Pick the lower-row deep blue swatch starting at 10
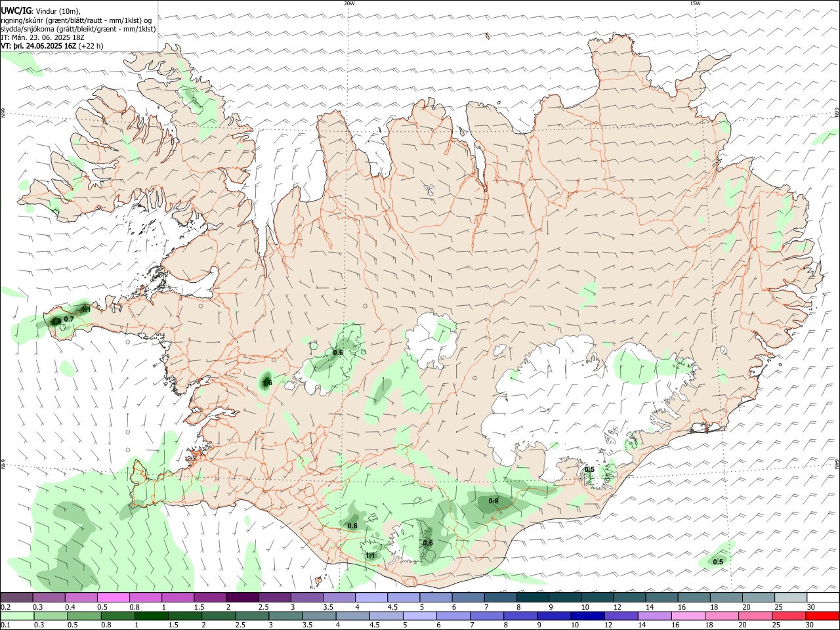Image resolution: width=840 pixels, height=630 pixels. (587, 616)
